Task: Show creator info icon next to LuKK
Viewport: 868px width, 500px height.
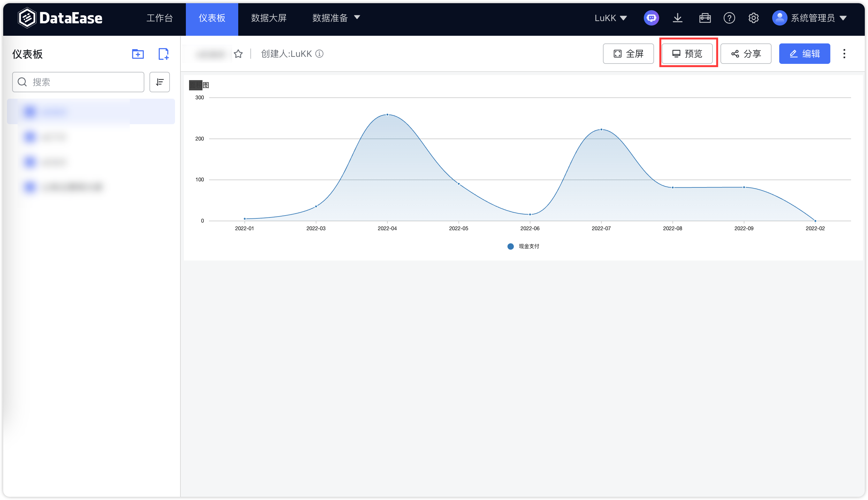Action: pos(319,54)
